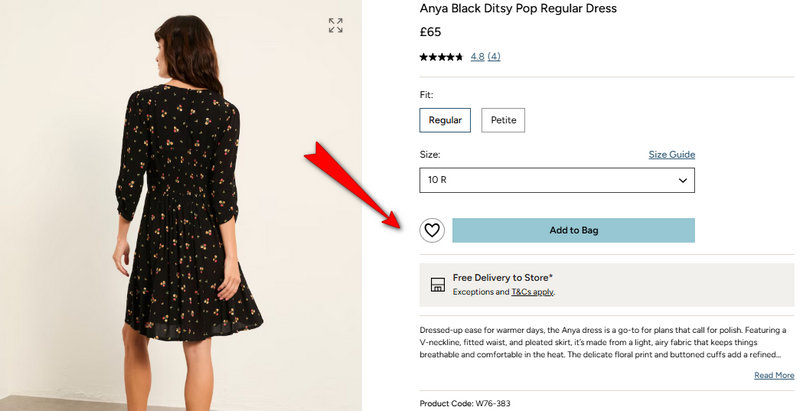Click the 4.8 rating score link
This screenshot has width=800, height=411.
(477, 57)
